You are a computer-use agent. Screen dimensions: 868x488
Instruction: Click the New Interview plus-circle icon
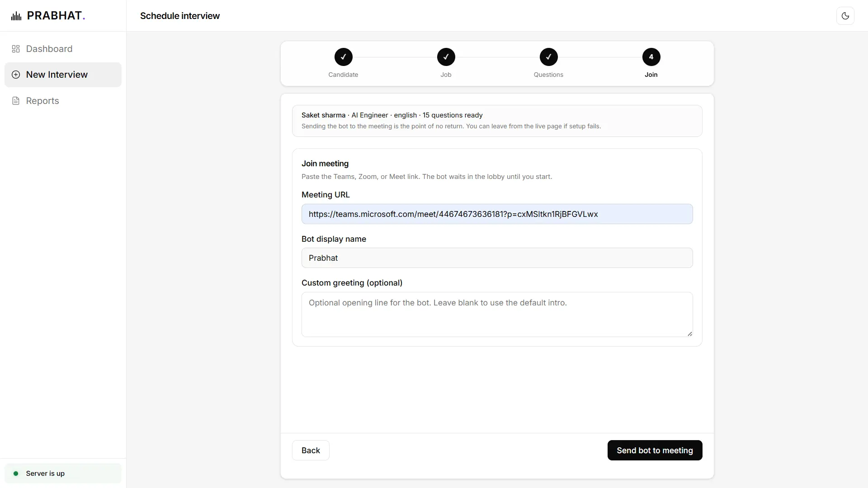(16, 75)
